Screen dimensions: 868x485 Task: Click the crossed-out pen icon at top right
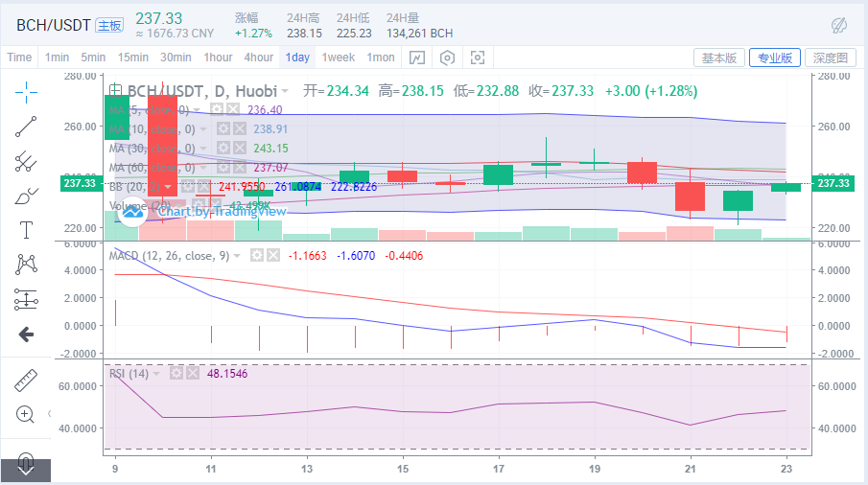(839, 25)
